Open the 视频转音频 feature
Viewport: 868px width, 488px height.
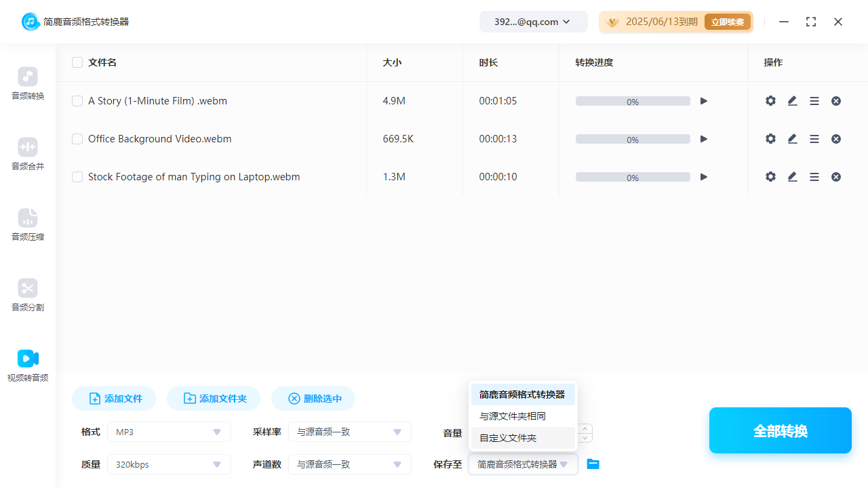pos(27,366)
